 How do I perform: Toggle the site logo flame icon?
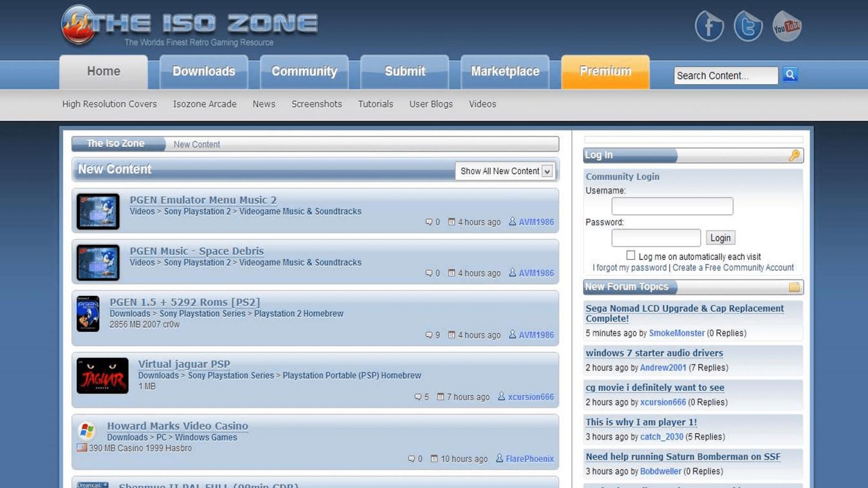click(x=79, y=25)
